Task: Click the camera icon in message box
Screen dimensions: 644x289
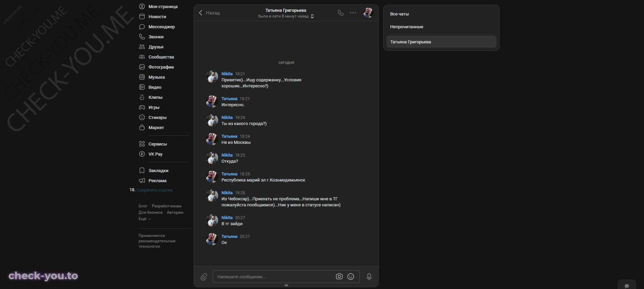Action: 339,276
